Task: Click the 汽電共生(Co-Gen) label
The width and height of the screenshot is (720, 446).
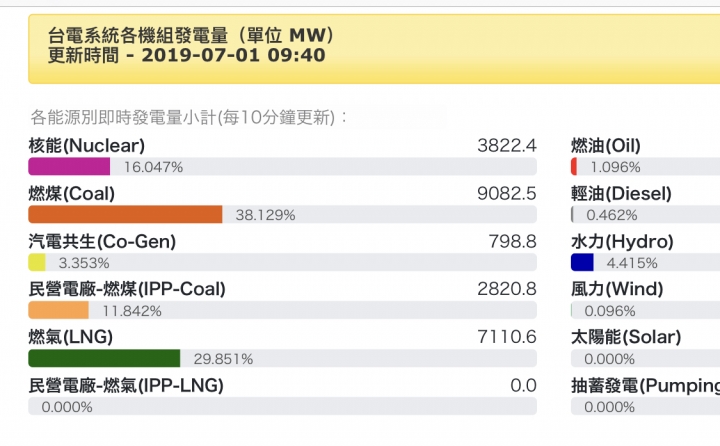Action: (102, 242)
